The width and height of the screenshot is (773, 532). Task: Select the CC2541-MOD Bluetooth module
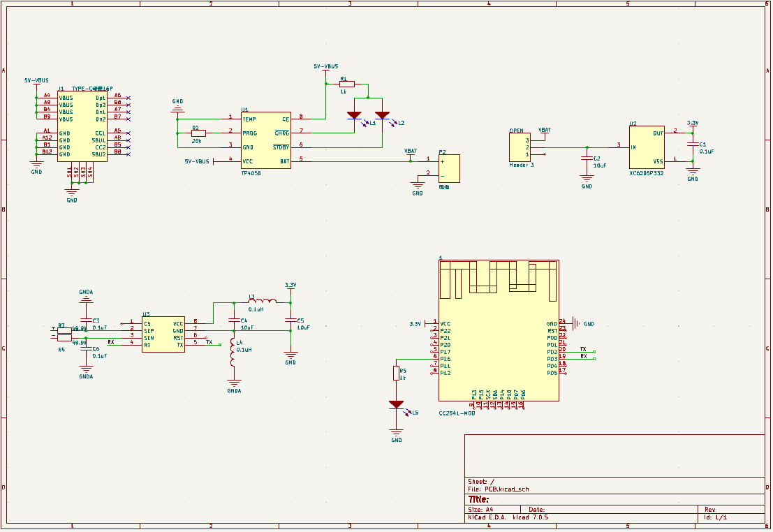click(499, 330)
